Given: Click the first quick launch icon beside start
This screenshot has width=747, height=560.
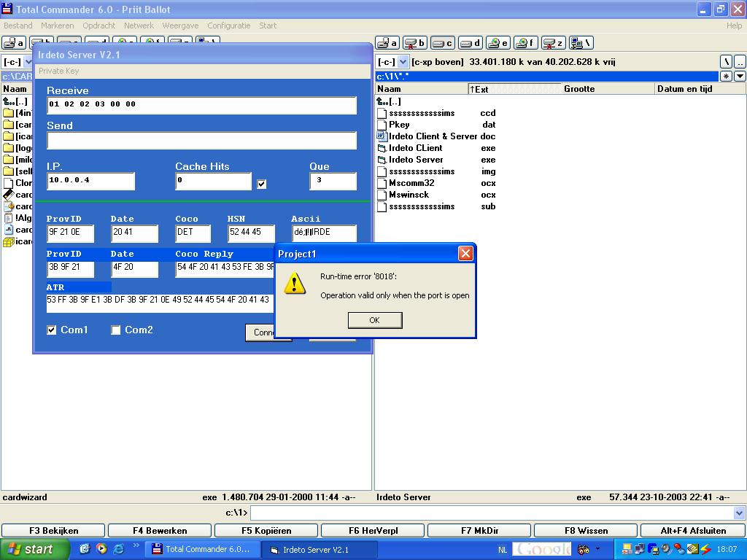Looking at the screenshot, I should [x=85, y=548].
